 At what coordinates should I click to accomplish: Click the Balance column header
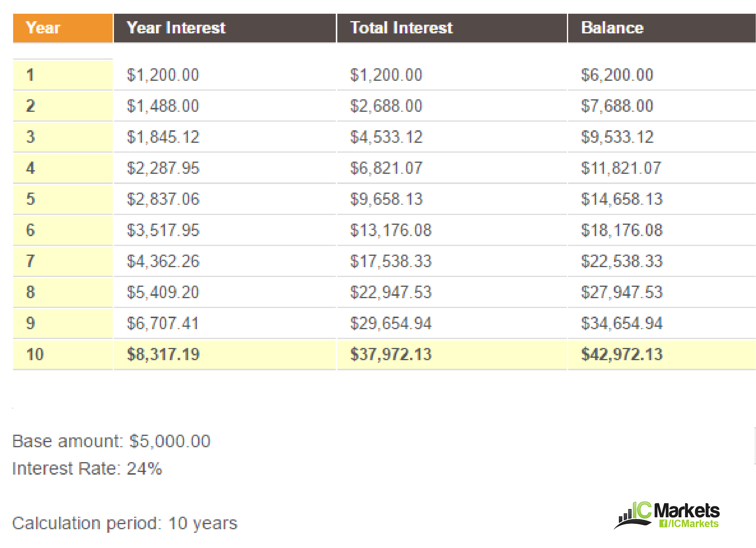click(x=662, y=28)
